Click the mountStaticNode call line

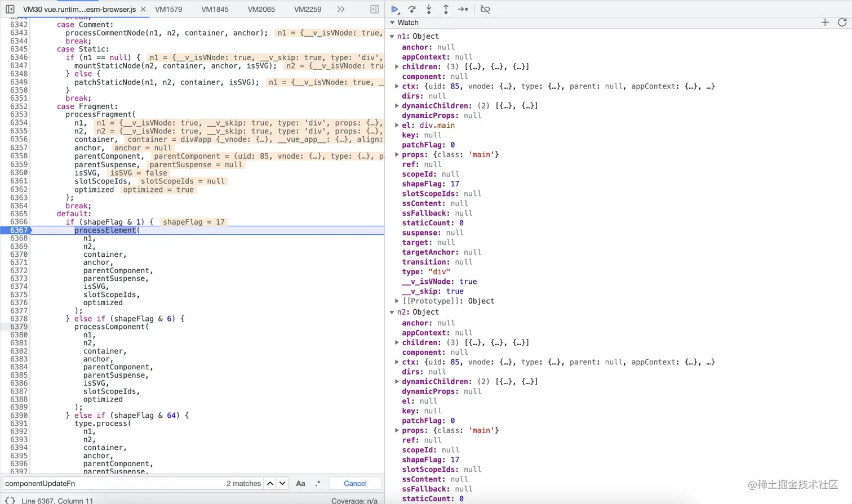[175, 66]
